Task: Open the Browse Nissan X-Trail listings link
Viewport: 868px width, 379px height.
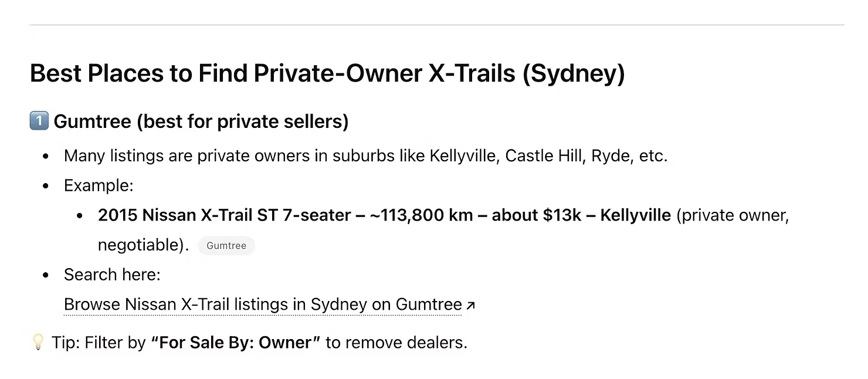Action: click(x=263, y=304)
